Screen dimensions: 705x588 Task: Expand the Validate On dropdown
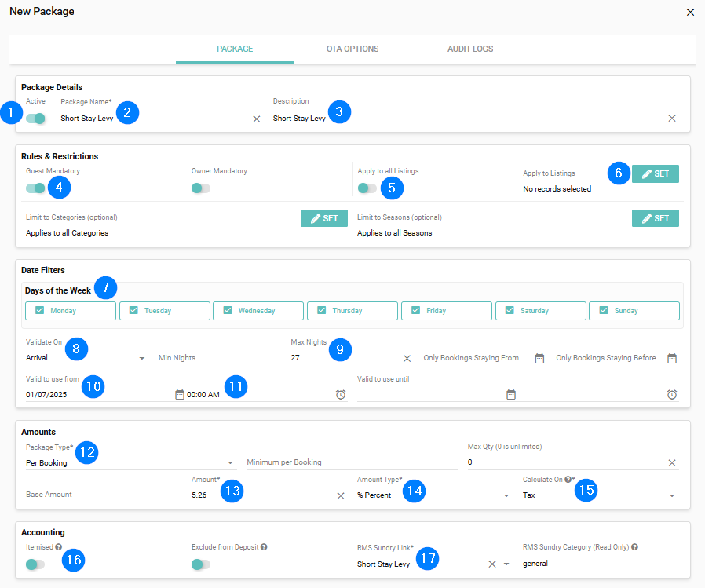(x=142, y=358)
